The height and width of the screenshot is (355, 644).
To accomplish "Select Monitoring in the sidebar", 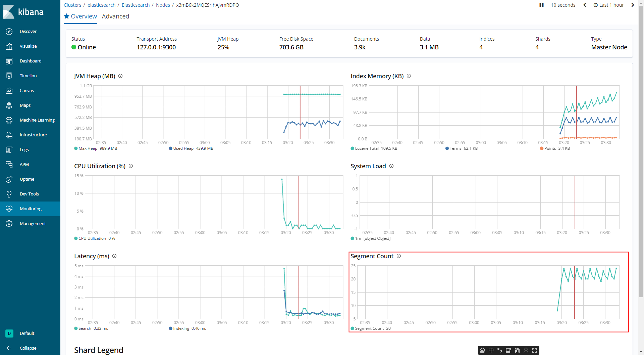I will (30, 209).
